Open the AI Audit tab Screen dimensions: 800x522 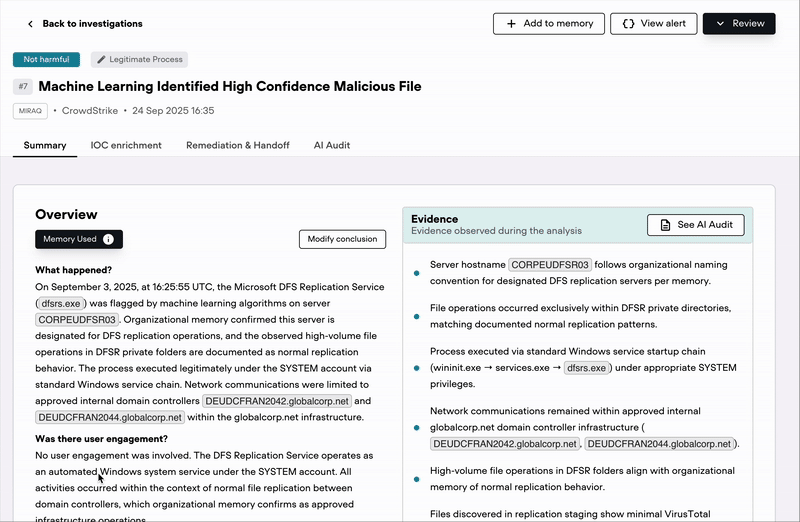[332, 145]
